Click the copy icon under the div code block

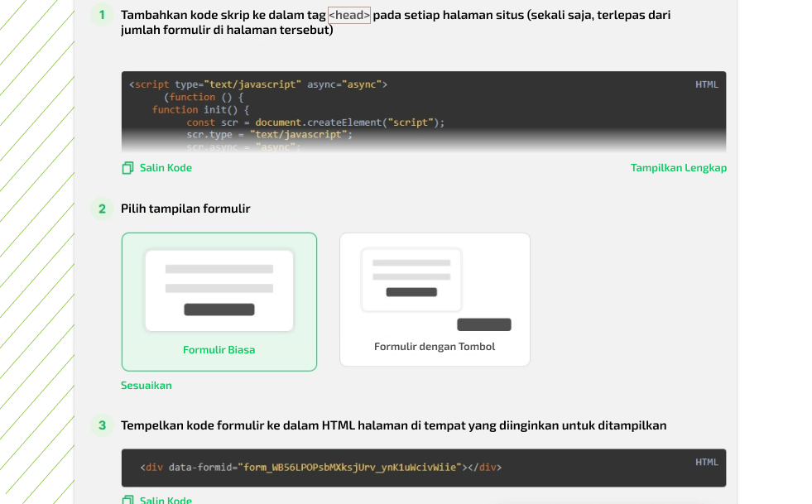[127, 500]
